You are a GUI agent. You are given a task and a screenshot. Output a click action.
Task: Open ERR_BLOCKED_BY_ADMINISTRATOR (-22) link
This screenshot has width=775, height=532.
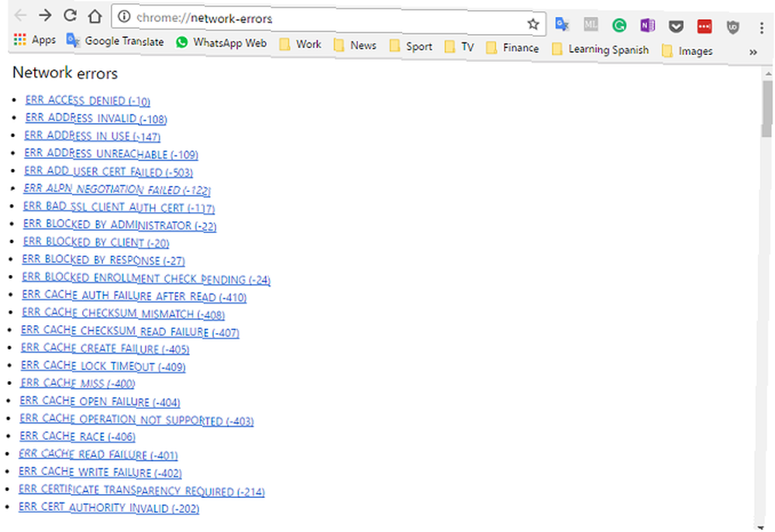coord(120,225)
